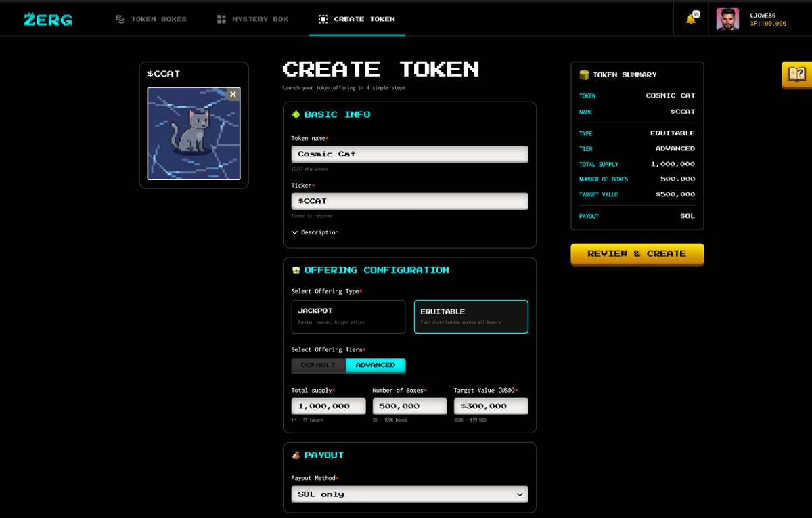This screenshot has height=518, width=812.
Task: Select the Equitable offering type
Action: click(471, 317)
